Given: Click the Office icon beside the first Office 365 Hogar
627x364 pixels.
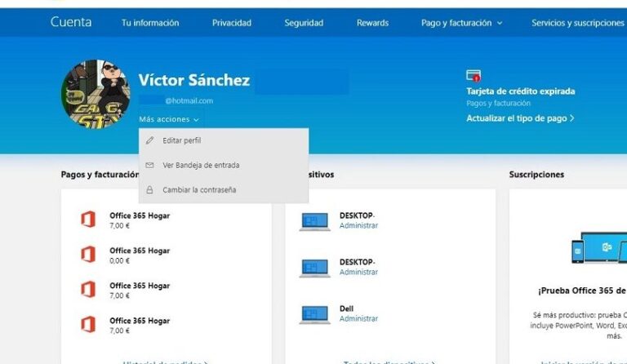Looking at the screenshot, I should [x=88, y=220].
